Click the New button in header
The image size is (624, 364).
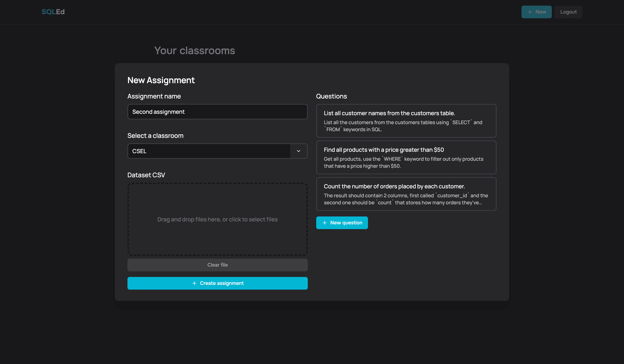[x=536, y=12]
